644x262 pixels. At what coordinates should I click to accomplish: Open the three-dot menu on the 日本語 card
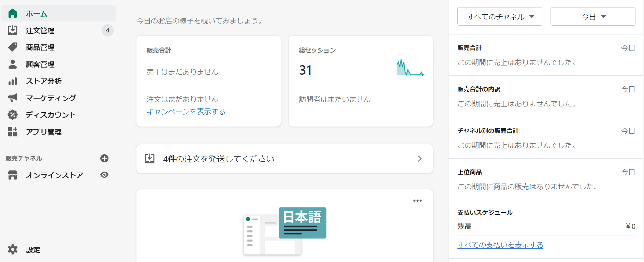[x=418, y=201]
